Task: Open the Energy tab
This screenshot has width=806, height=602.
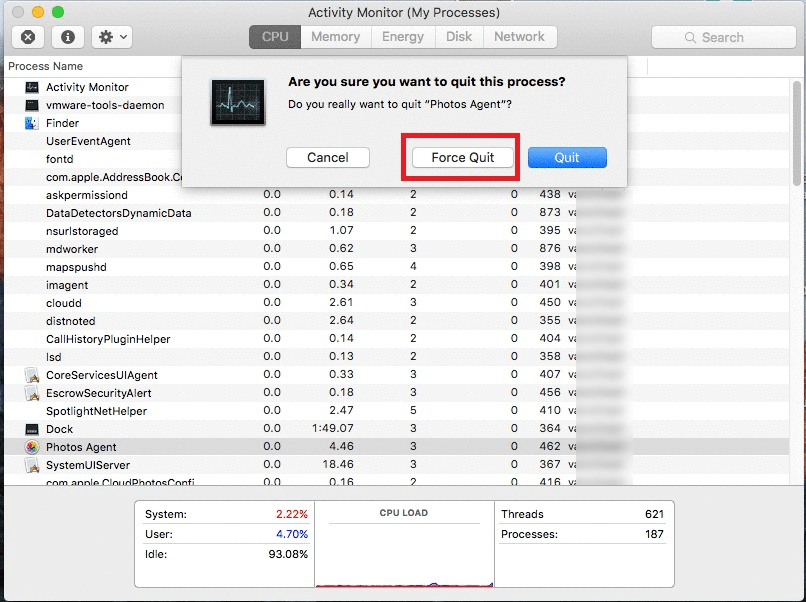Action: point(403,37)
